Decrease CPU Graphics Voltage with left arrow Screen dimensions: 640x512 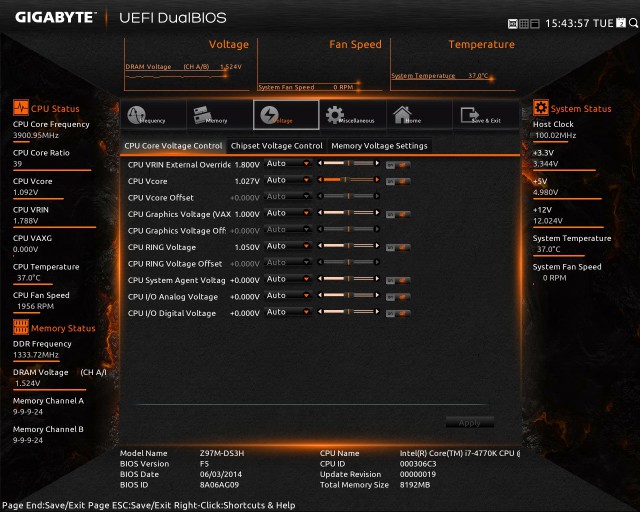click(320, 213)
